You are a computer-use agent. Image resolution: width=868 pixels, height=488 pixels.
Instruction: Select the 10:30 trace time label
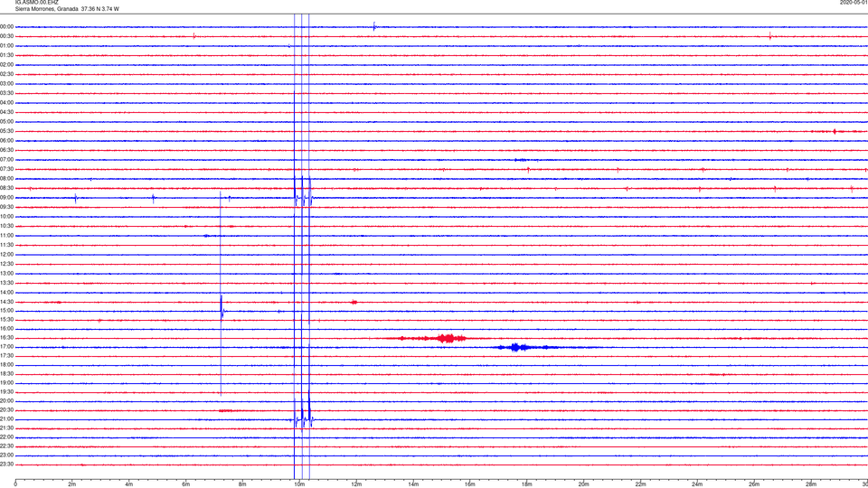7,226
